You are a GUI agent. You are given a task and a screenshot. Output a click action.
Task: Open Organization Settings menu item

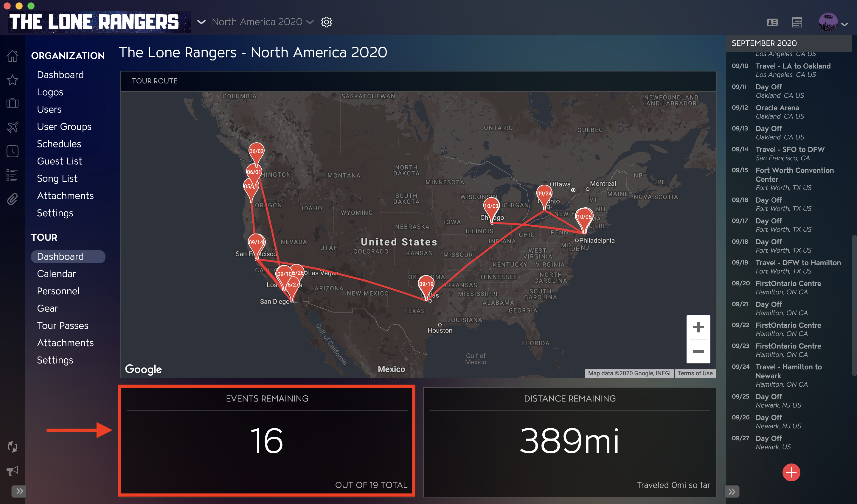[x=55, y=213]
